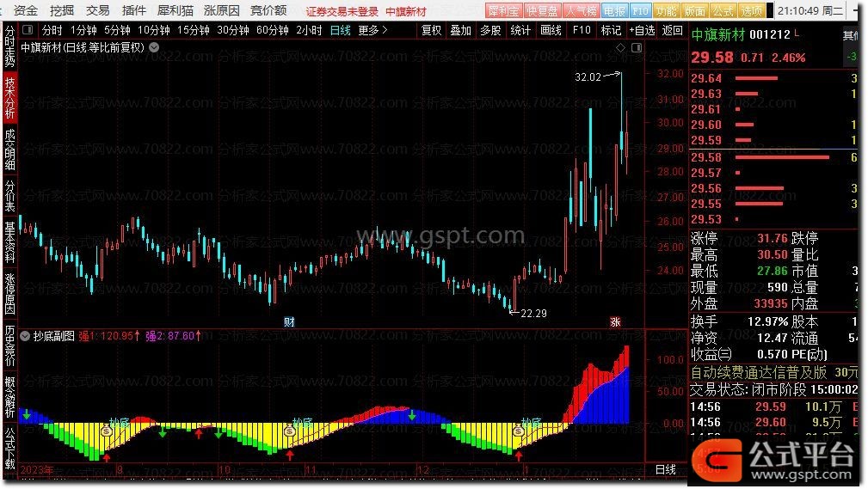Open the 挖掘 menu
The height and width of the screenshot is (489, 868).
61,10
